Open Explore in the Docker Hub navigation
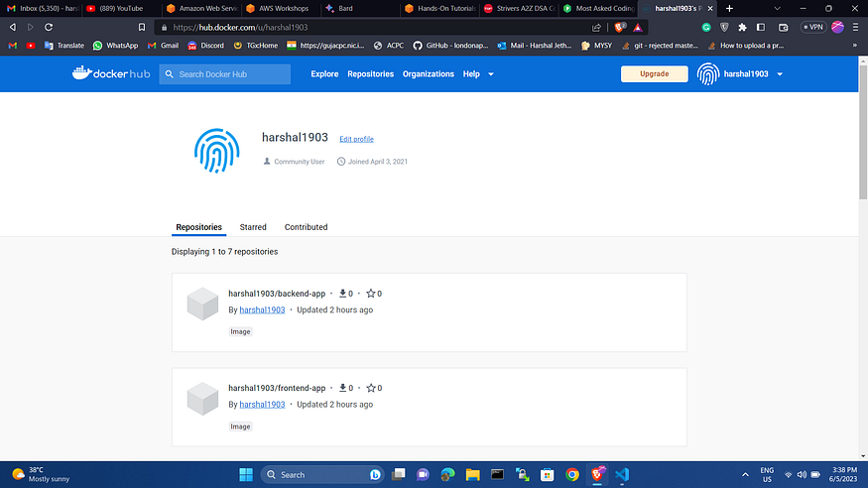This screenshot has width=868, height=488. pos(324,74)
